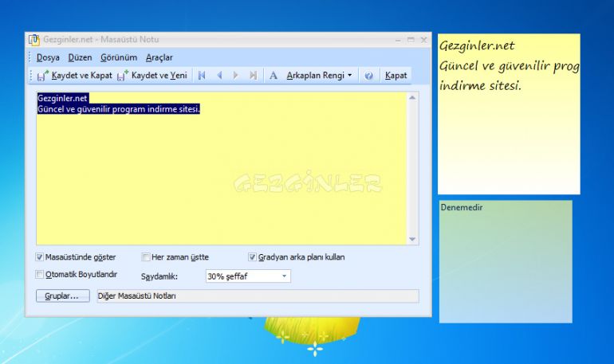Image resolution: width=614 pixels, height=364 pixels.
Task: Open Arkaplan Rengi dropdown
Action: coord(319,76)
